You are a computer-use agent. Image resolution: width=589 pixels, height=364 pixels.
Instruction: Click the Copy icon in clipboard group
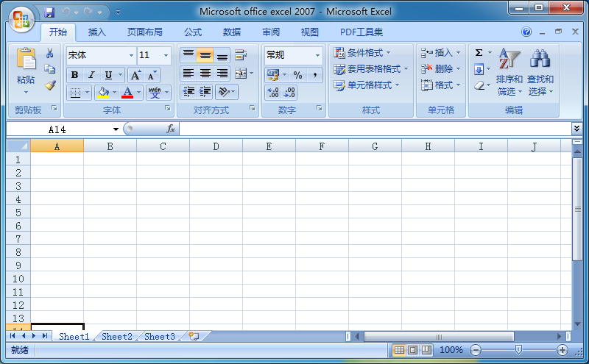(x=49, y=69)
